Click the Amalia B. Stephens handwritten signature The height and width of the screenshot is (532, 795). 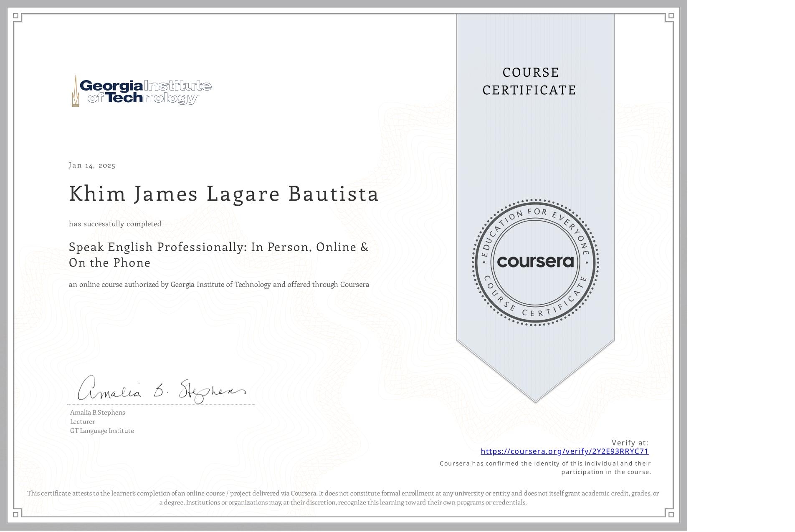[x=162, y=389]
